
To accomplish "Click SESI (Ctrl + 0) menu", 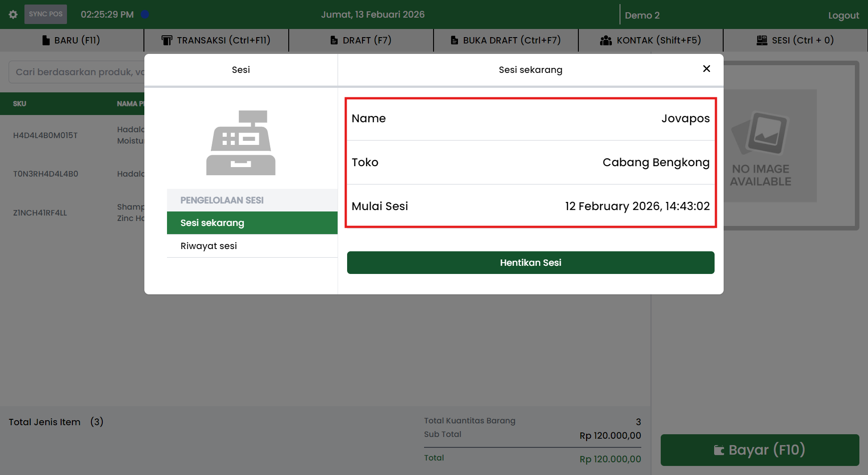I will [795, 40].
